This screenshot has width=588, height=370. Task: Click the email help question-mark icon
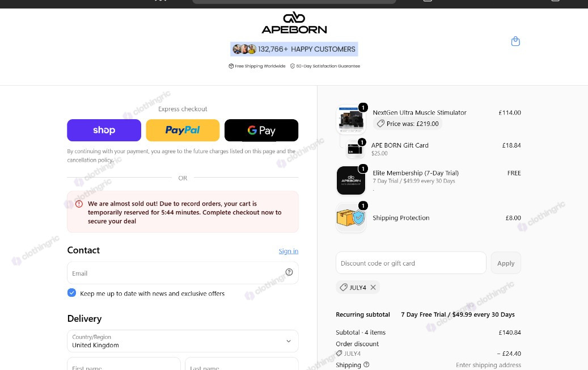(289, 272)
